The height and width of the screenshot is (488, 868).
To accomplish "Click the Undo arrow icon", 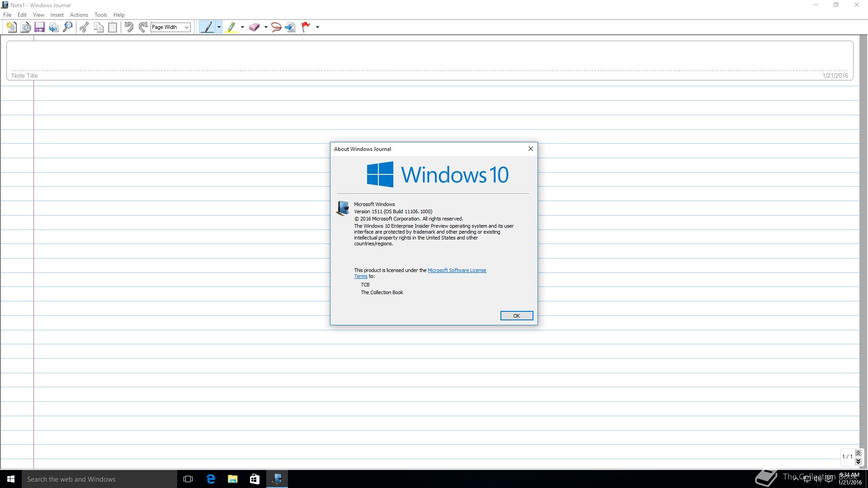I will click(x=129, y=27).
